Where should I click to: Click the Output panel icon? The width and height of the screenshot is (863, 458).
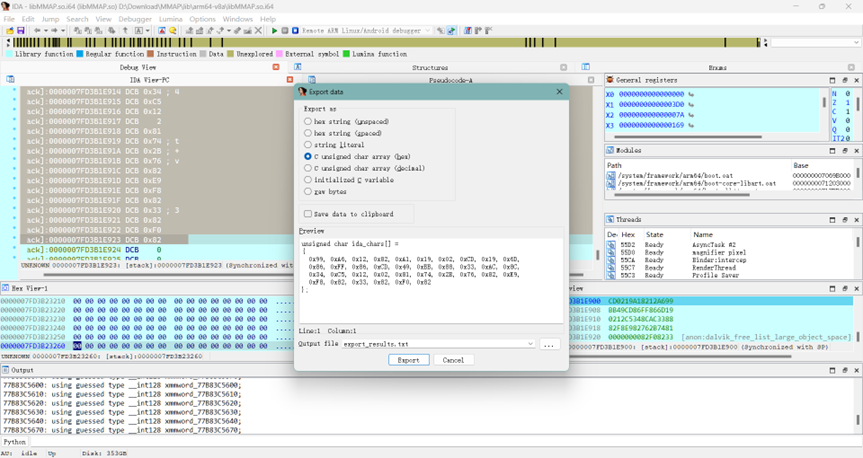(5, 370)
